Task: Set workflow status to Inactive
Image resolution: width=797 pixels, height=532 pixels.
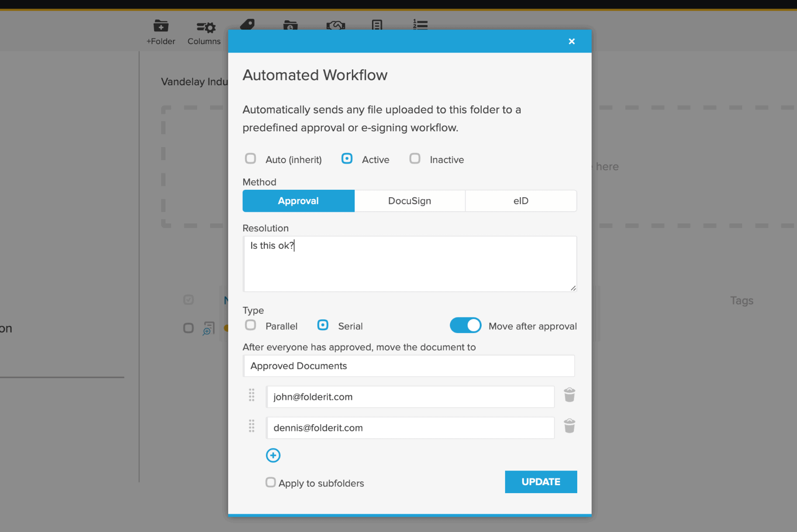Action: point(415,159)
